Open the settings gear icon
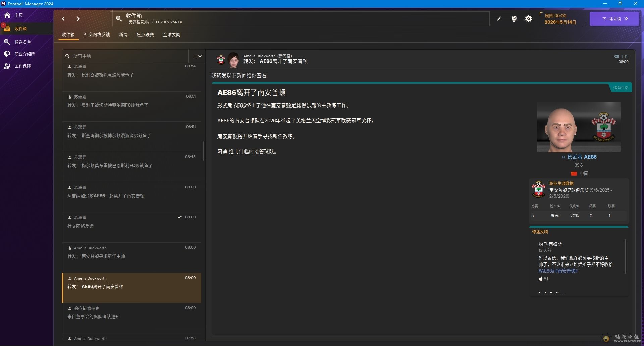 point(529,19)
